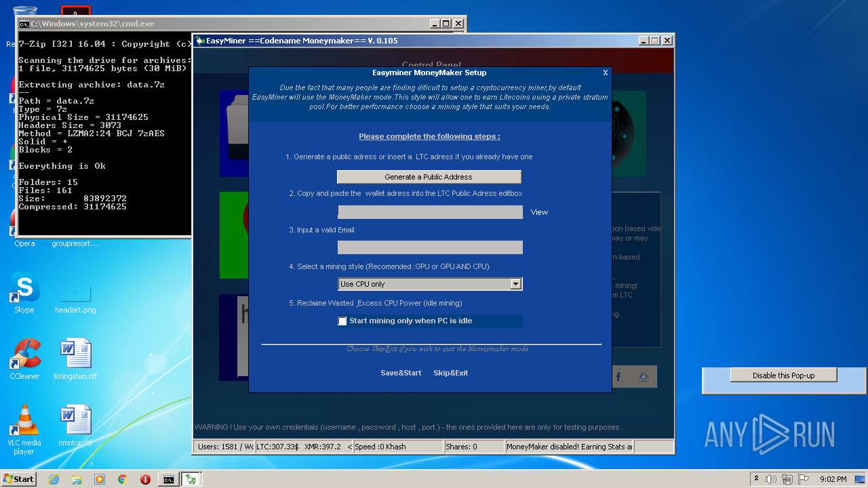Show hidden system tray icons
Viewport: 868px width, 488px height.
click(756, 479)
